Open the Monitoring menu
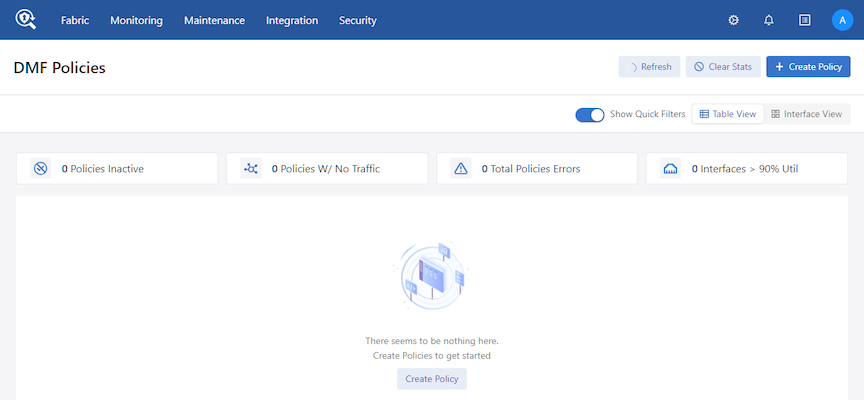Viewport: 864px width, 400px height. click(136, 20)
